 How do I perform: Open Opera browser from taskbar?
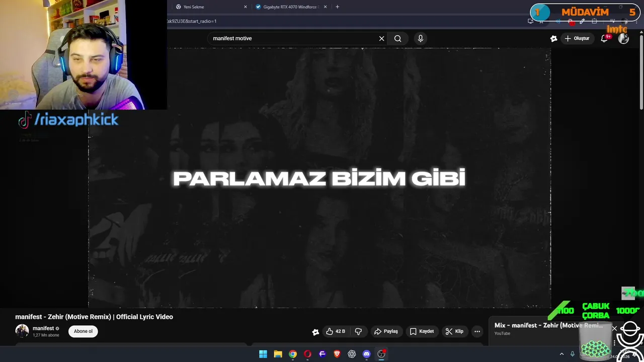[307, 354]
